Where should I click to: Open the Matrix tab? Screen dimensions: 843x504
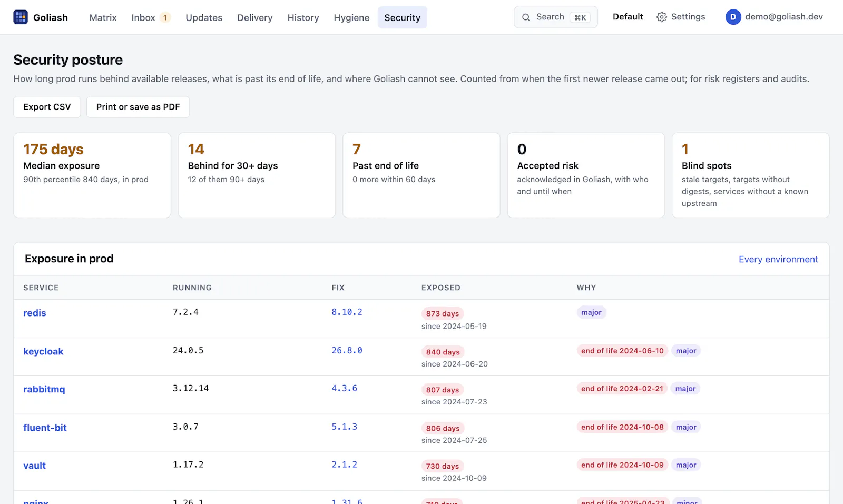click(x=103, y=17)
